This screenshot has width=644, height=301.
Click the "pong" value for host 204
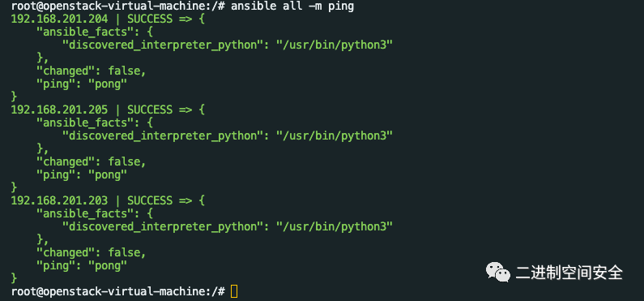[108, 84]
